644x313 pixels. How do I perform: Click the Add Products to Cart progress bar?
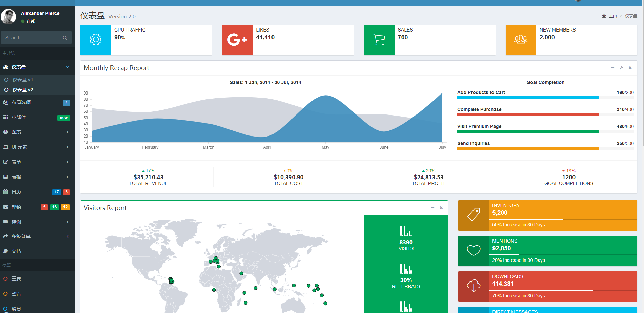tap(545, 98)
